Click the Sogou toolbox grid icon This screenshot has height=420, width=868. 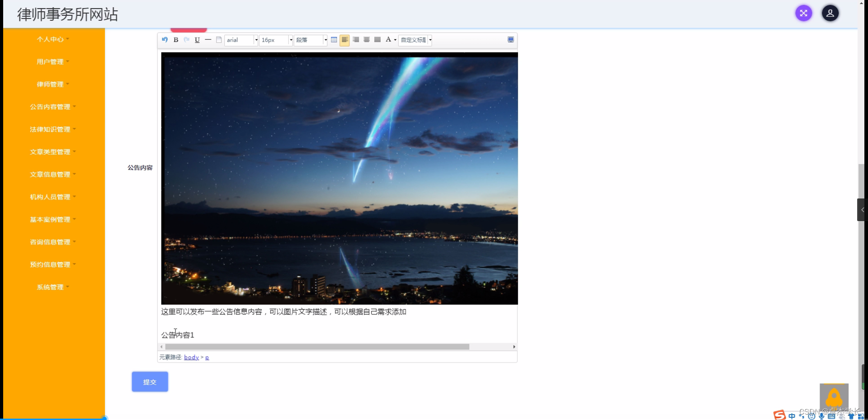click(861, 416)
